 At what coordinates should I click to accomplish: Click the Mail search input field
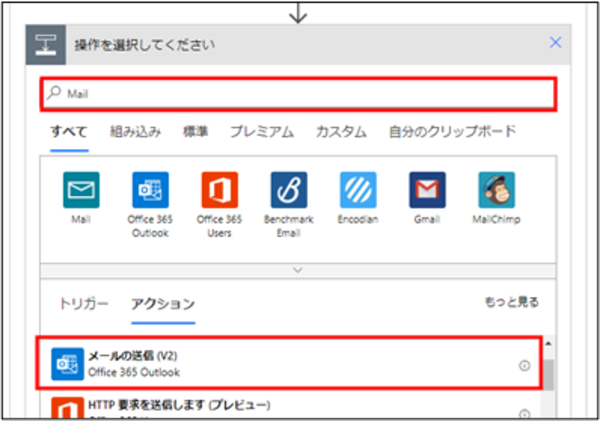click(298, 94)
